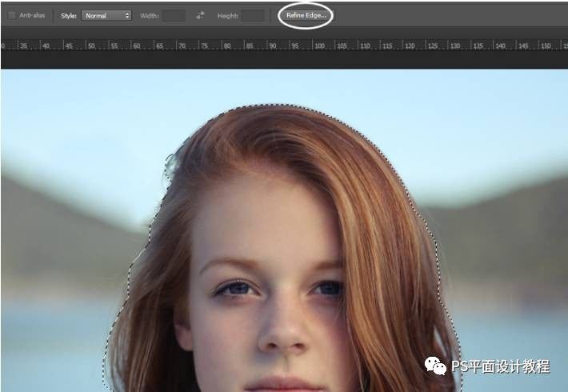Click the Height label in options bar
Screen dimensions: 568x392
[227, 15]
